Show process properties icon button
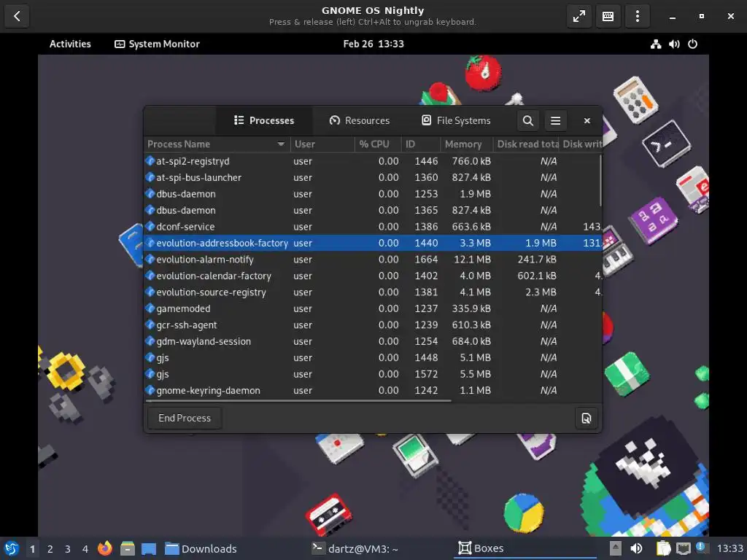Screen dimensions: 747x560 tap(586, 418)
